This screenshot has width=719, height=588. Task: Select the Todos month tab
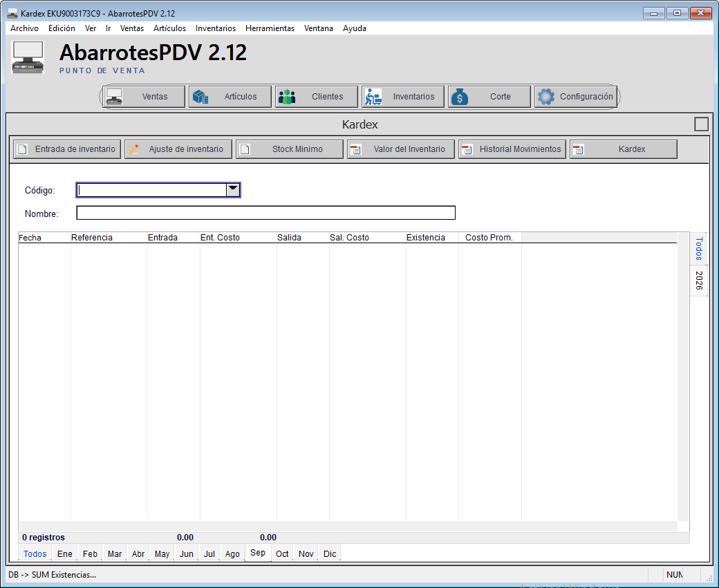coord(35,553)
